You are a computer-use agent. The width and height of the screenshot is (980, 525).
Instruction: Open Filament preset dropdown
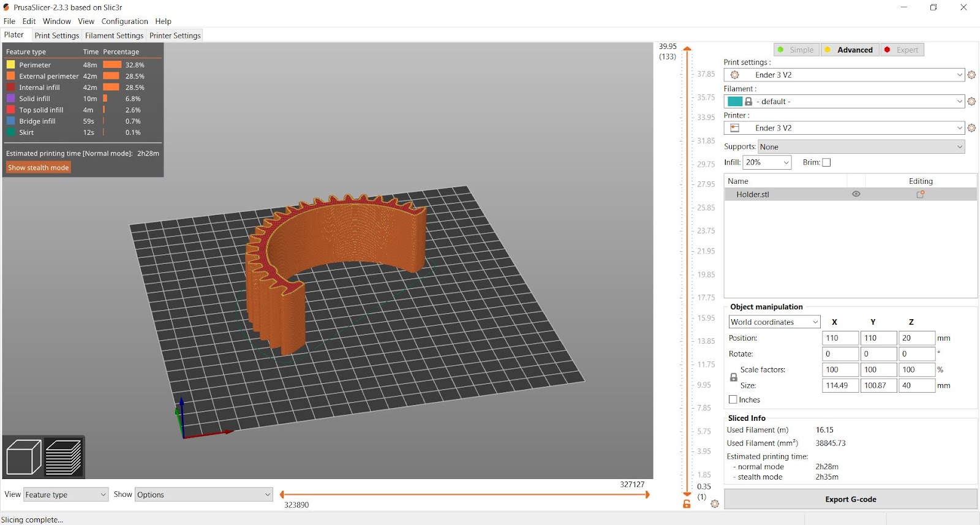[x=844, y=102]
